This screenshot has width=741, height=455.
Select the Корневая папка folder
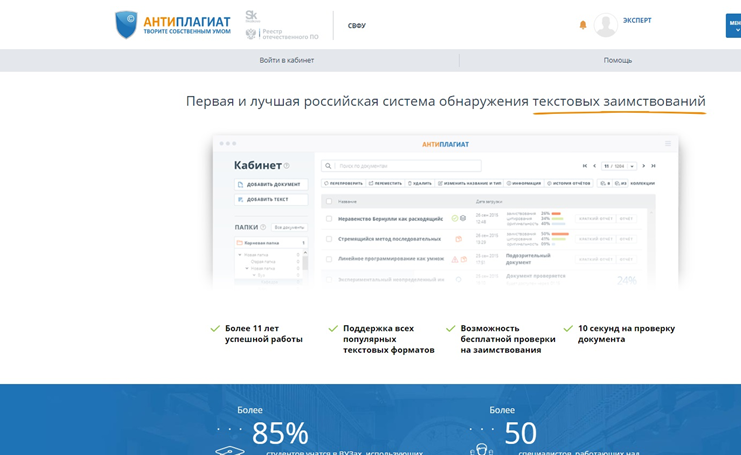tap(271, 243)
